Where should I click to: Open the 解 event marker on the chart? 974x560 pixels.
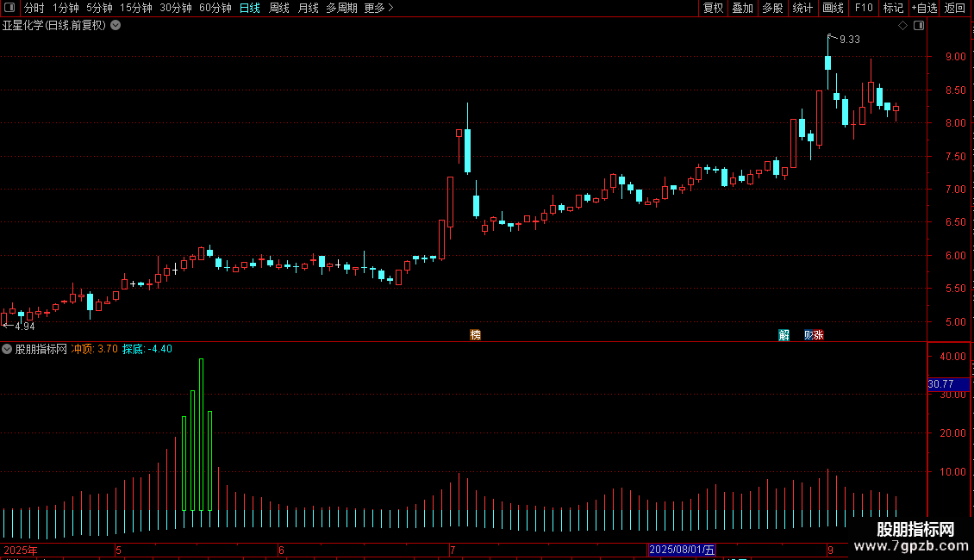(x=784, y=334)
